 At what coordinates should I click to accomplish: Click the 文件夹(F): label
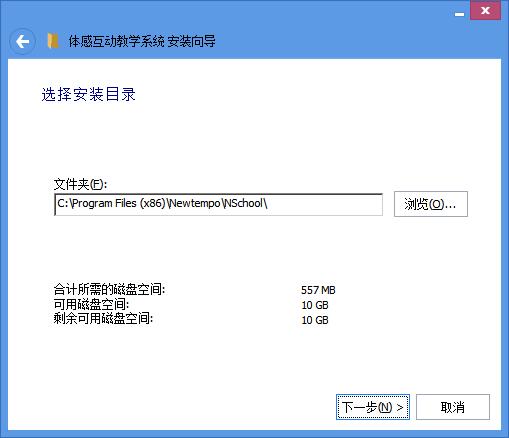click(80, 184)
